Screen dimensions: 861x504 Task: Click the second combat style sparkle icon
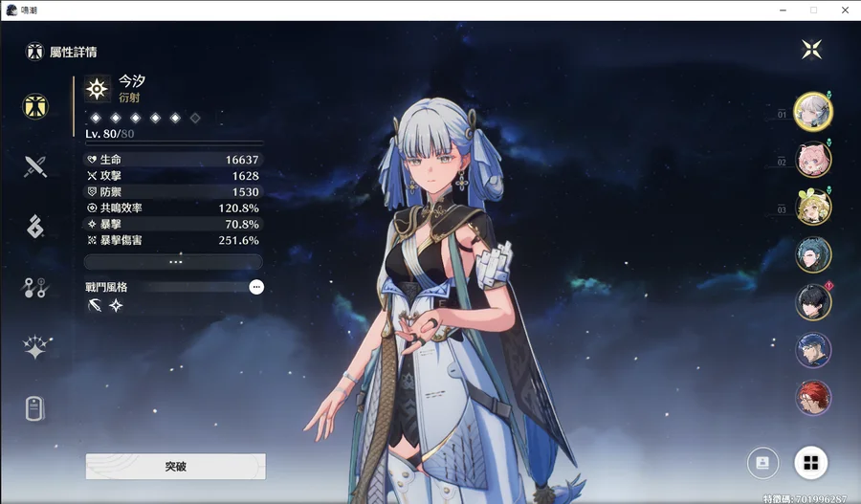(116, 305)
